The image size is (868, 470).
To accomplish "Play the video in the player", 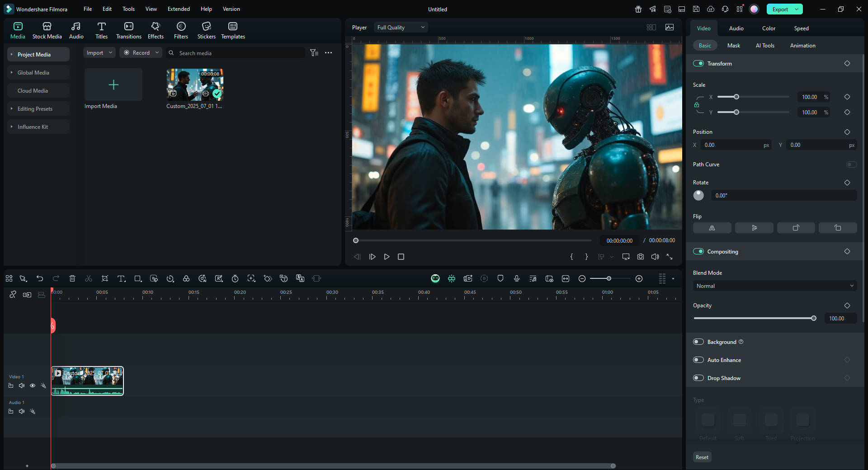I will click(387, 257).
